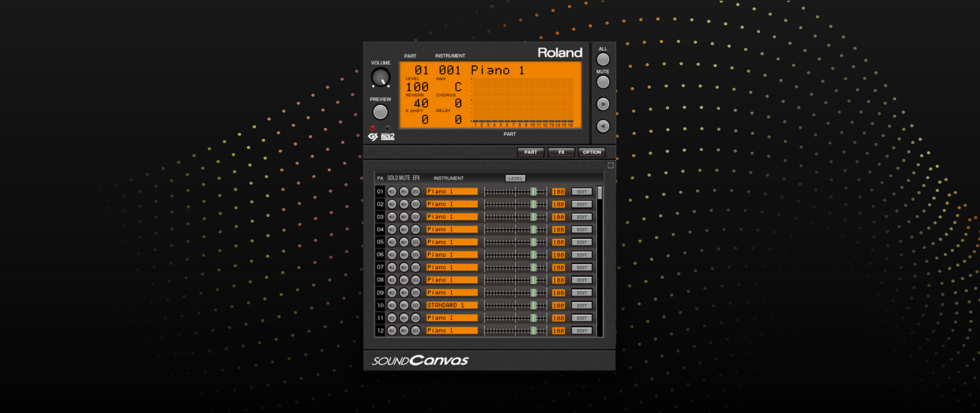Image resolution: width=980 pixels, height=413 pixels.
Task: Enable EFX on part 02
Action: [x=416, y=204]
